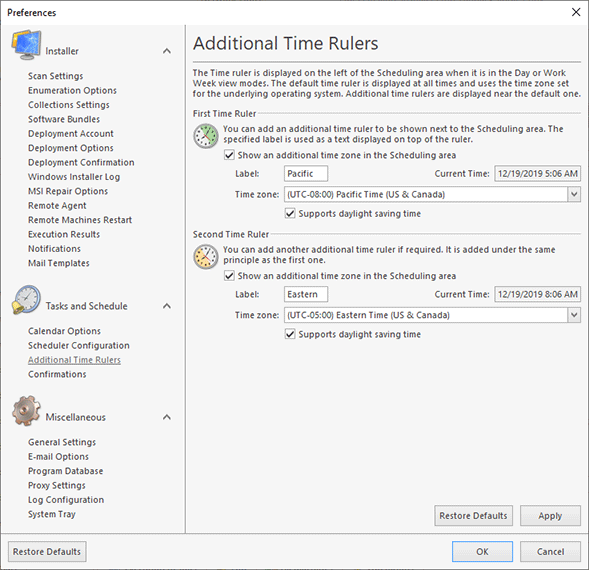This screenshot has width=589, height=570.
Task: Open Scheduler Configuration
Action: click(79, 345)
